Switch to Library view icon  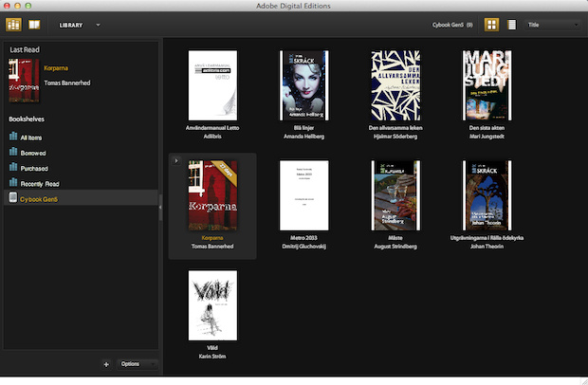coord(13,24)
